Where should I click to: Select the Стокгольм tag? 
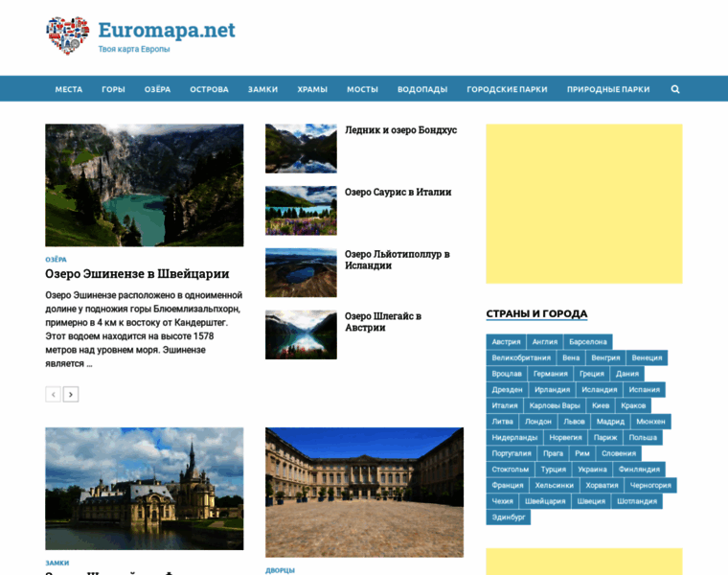(511, 470)
